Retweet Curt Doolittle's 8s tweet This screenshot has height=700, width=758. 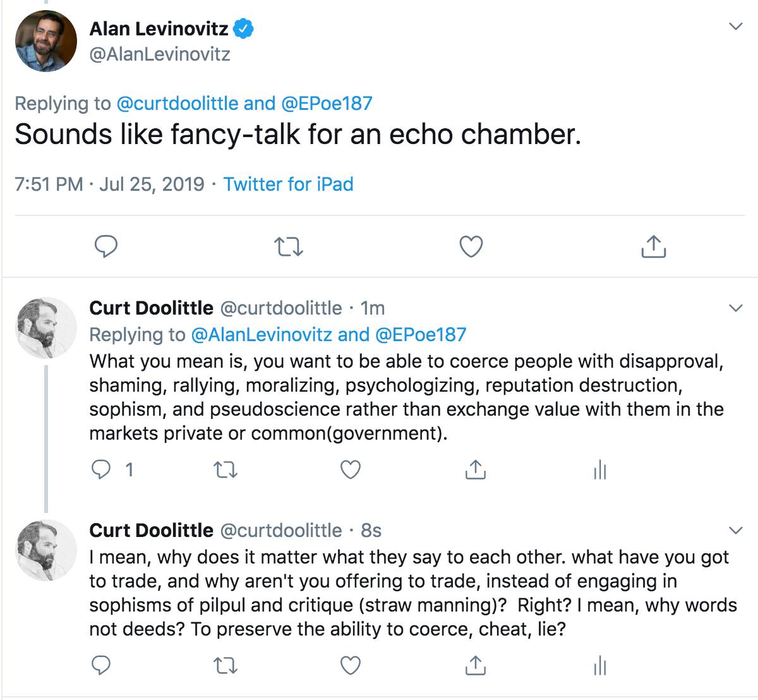click(x=226, y=665)
